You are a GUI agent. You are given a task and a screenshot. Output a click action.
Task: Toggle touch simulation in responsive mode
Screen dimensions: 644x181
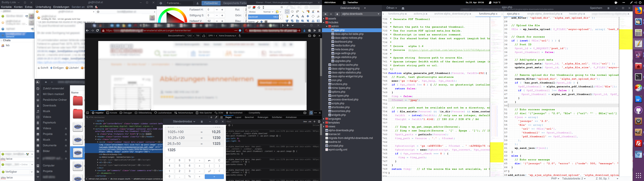240,36
